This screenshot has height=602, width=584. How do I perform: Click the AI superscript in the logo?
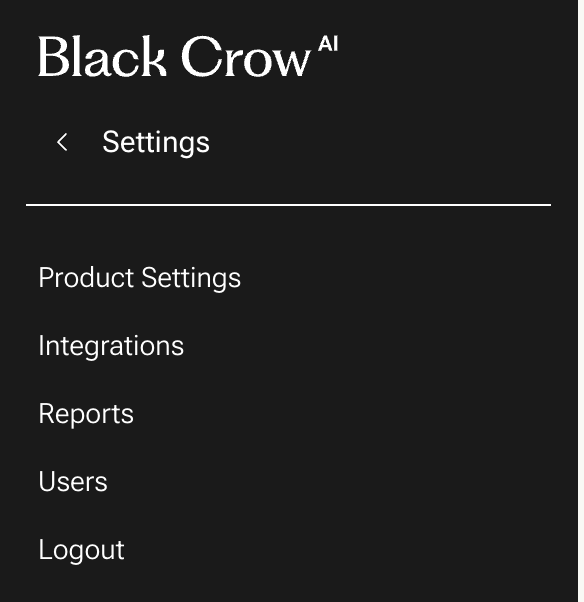click(328, 43)
